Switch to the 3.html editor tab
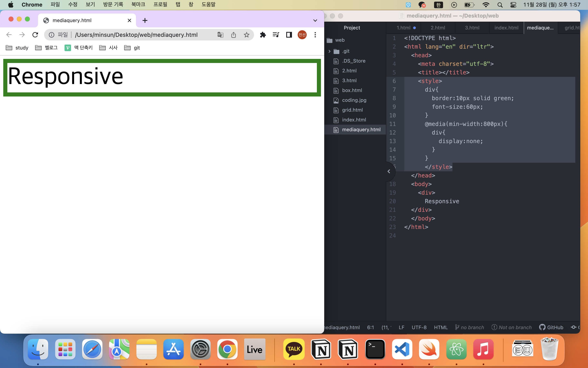Viewport: 588px width, 368px height. [x=472, y=28]
